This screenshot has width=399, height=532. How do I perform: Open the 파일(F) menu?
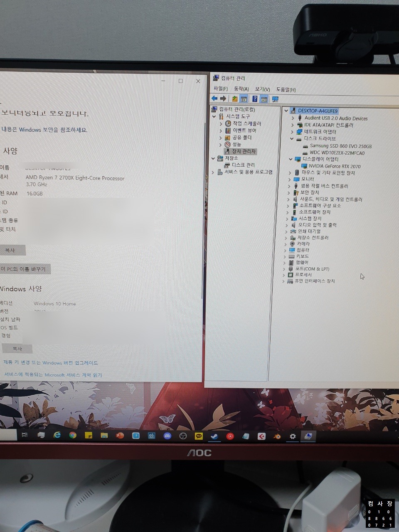pos(220,89)
